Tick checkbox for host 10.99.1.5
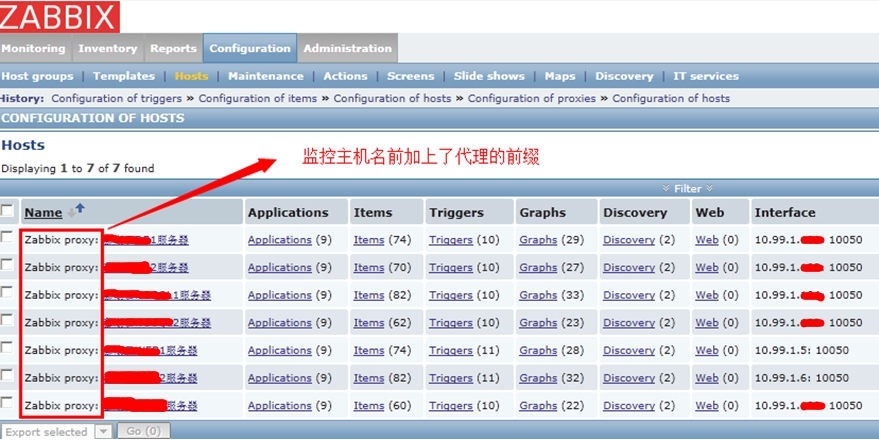Image resolution: width=879 pixels, height=440 pixels. click(x=7, y=348)
